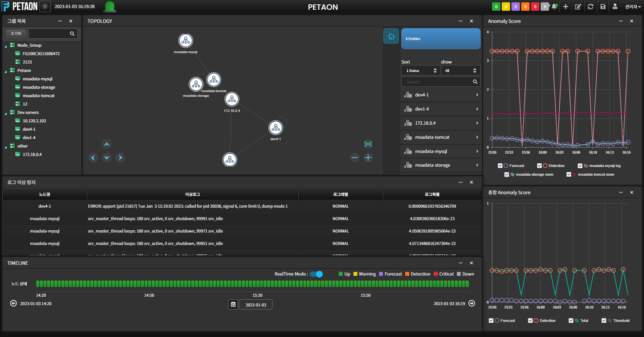
Task: Click the bell notification icon in header
Action: pyautogui.click(x=554, y=7)
